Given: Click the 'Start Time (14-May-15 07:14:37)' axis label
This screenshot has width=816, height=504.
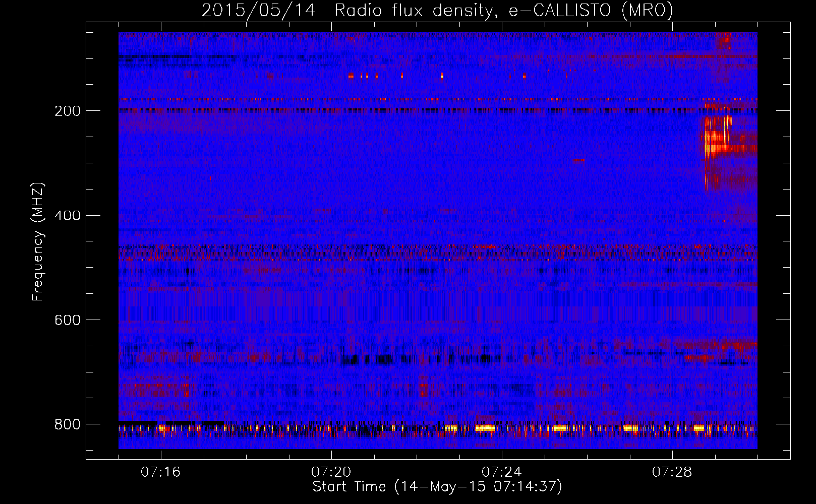Looking at the screenshot, I should 437,487.
